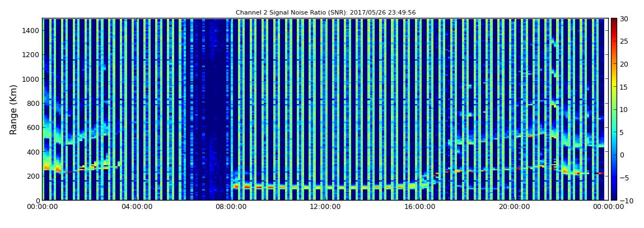Click the 800 range tick label
The image size is (644, 228).
[33, 103]
